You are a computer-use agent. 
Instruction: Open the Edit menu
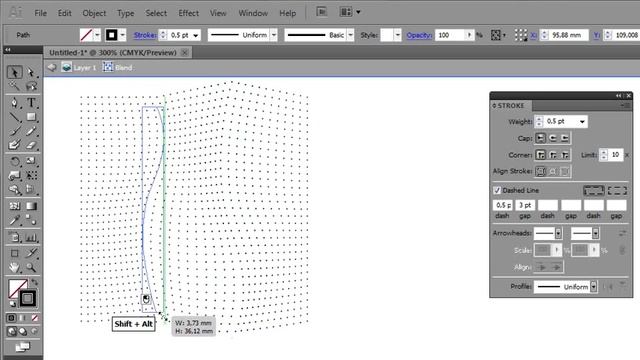point(64,13)
